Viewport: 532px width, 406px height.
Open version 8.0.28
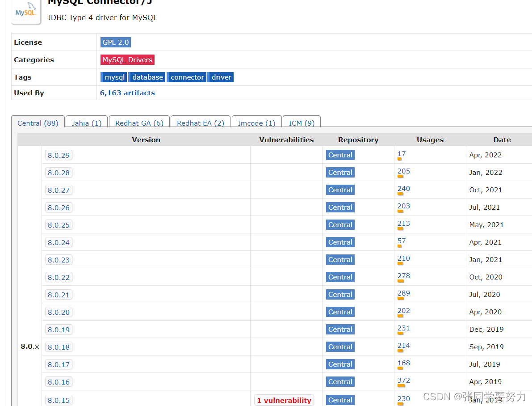coord(59,173)
